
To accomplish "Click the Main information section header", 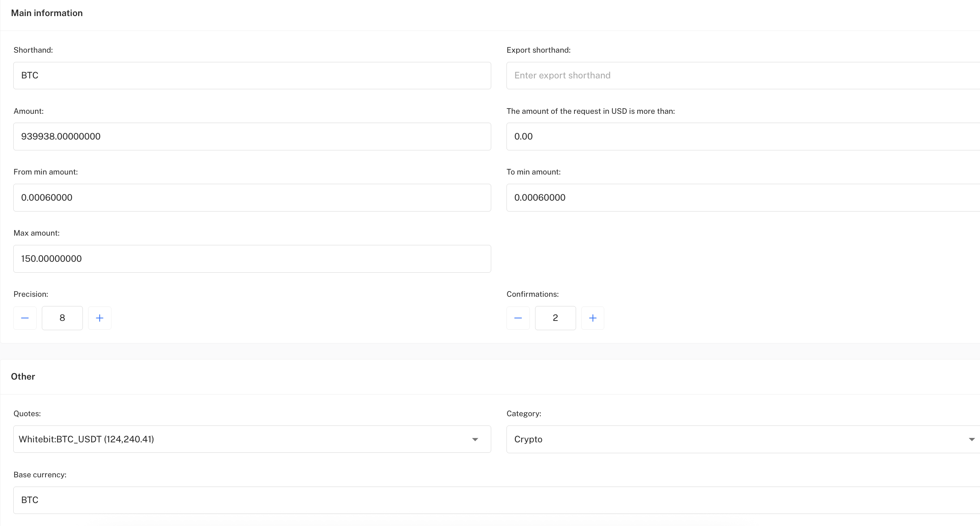I will (47, 13).
